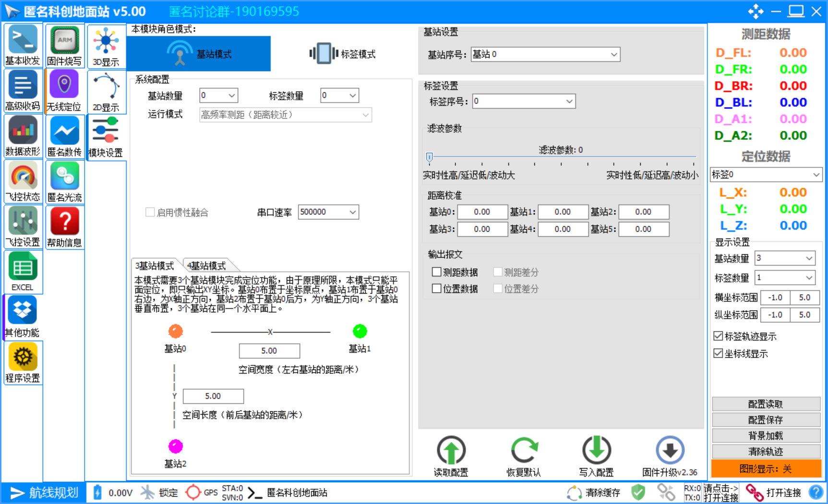Switch to the 3基站模式 tab
The height and width of the screenshot is (504, 828).
pos(154,265)
